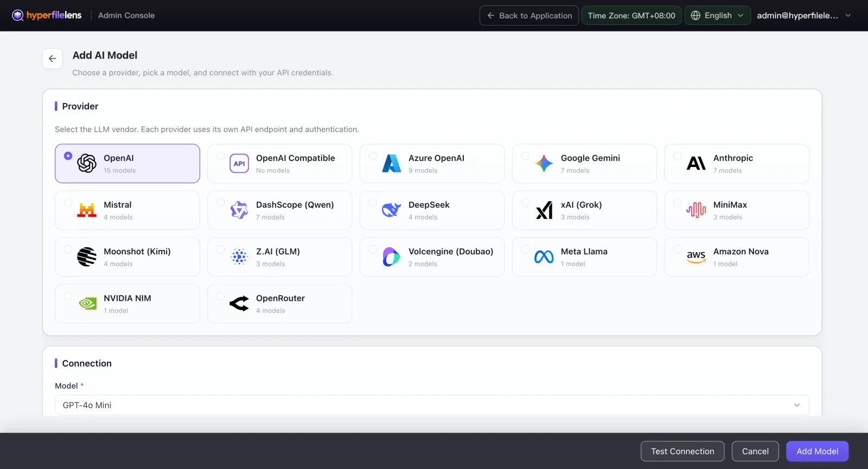Expand the admin account menu chevron
The width and height of the screenshot is (868, 469).
pos(848,16)
